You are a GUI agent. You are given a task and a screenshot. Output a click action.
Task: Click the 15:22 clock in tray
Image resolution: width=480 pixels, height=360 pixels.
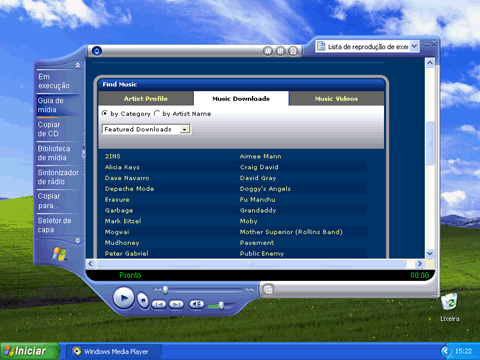click(463, 351)
